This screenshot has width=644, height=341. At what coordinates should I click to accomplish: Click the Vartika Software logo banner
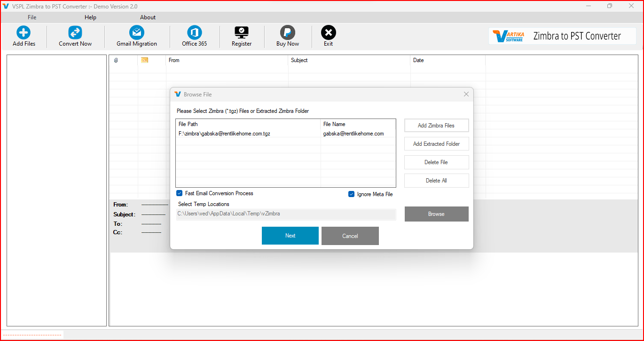point(562,36)
